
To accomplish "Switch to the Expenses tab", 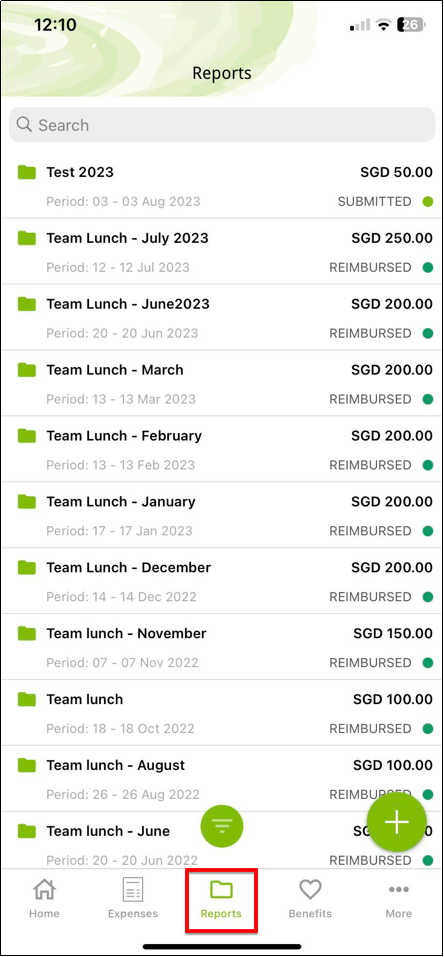I will 133,898.
